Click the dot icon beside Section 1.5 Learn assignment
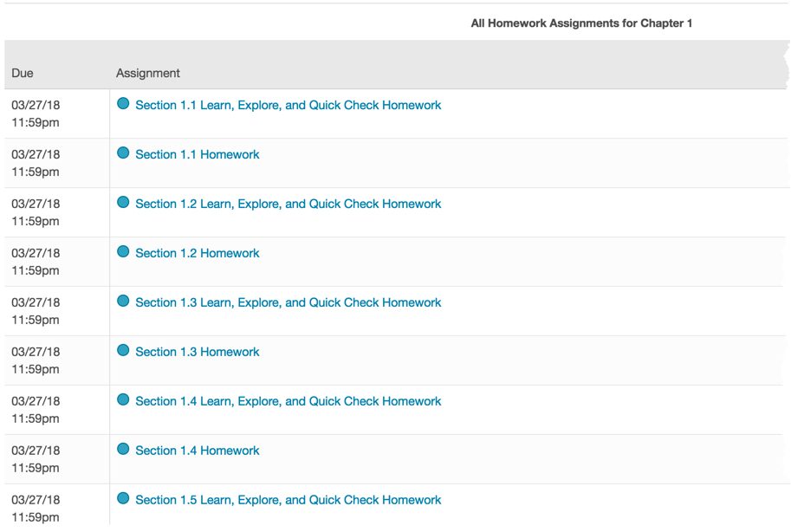791x532 pixels. 122,498
